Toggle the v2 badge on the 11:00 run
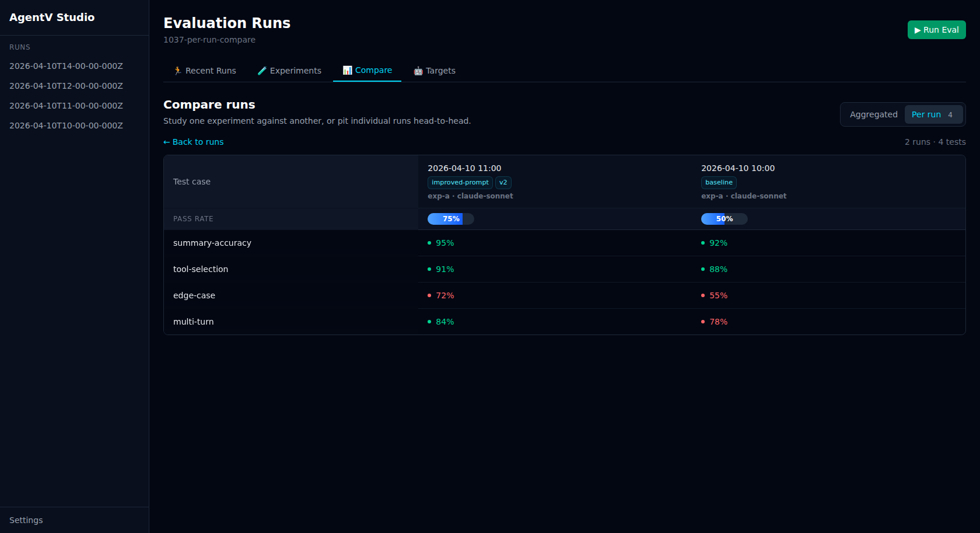 [x=503, y=182]
